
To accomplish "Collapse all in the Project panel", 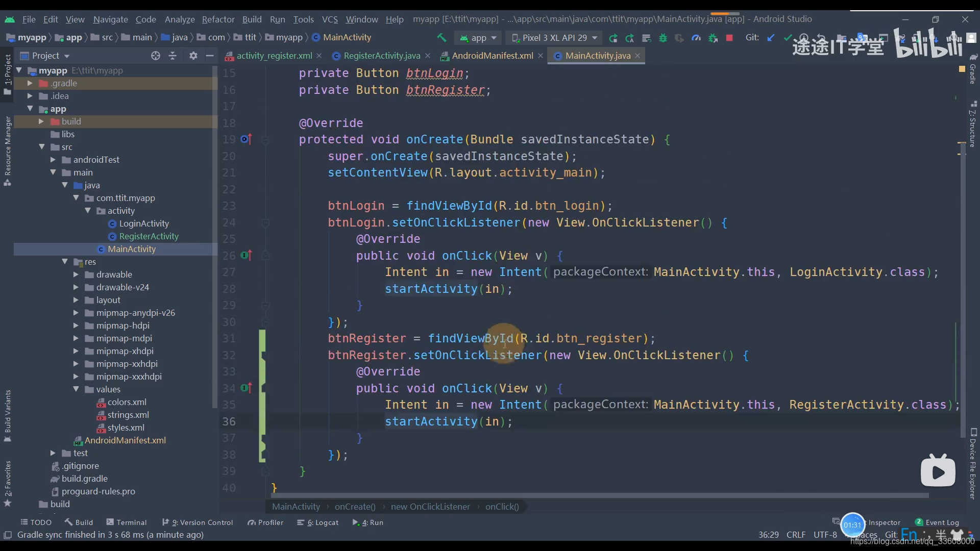I will (x=173, y=56).
